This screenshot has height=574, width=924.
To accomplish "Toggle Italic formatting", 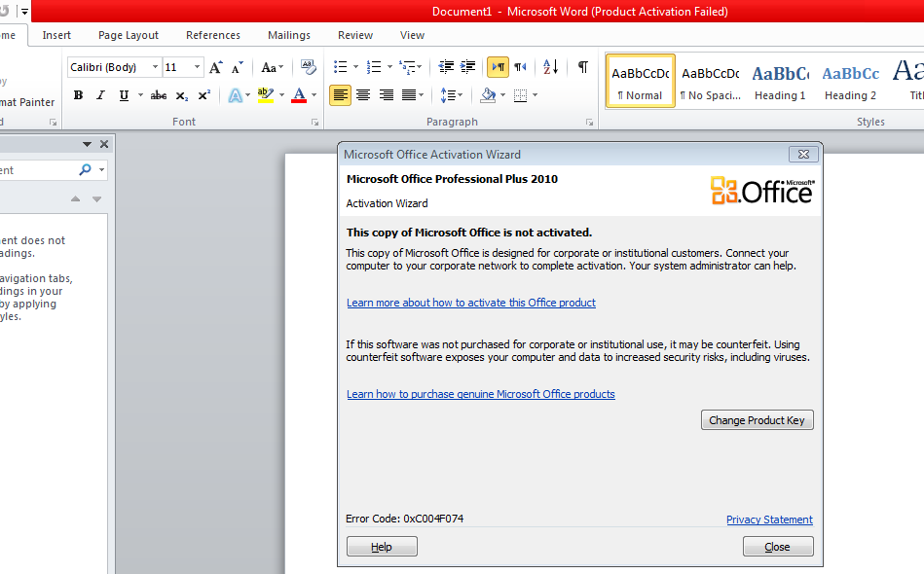I will (100, 95).
